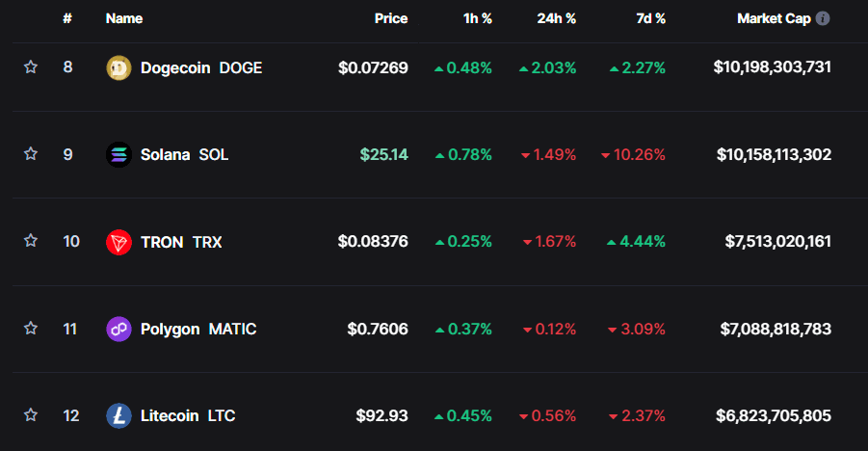Click the Litecoin coin logo icon

pyautogui.click(x=118, y=415)
